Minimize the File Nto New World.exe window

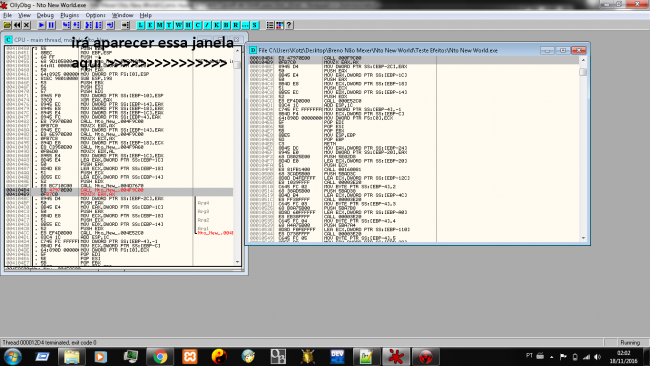click(547, 50)
